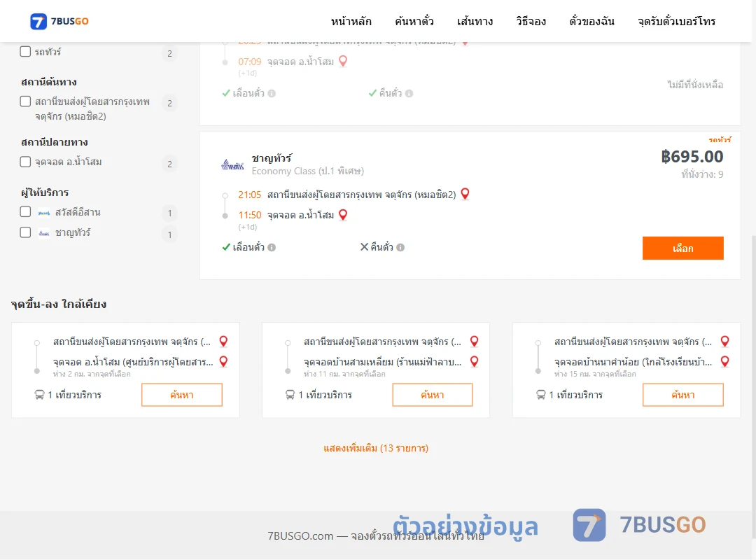756x560 pixels.
Task: Show เลื่อนตั๋ว info icon on sold-out trip
Action: coord(272,94)
